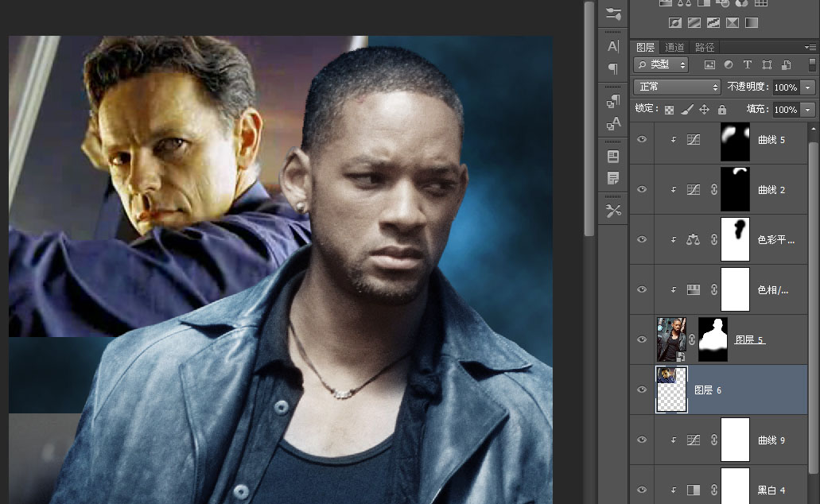The image size is (820, 504).
Task: Click the Curves icon on 曲线 2 layer
Action: 694,190
